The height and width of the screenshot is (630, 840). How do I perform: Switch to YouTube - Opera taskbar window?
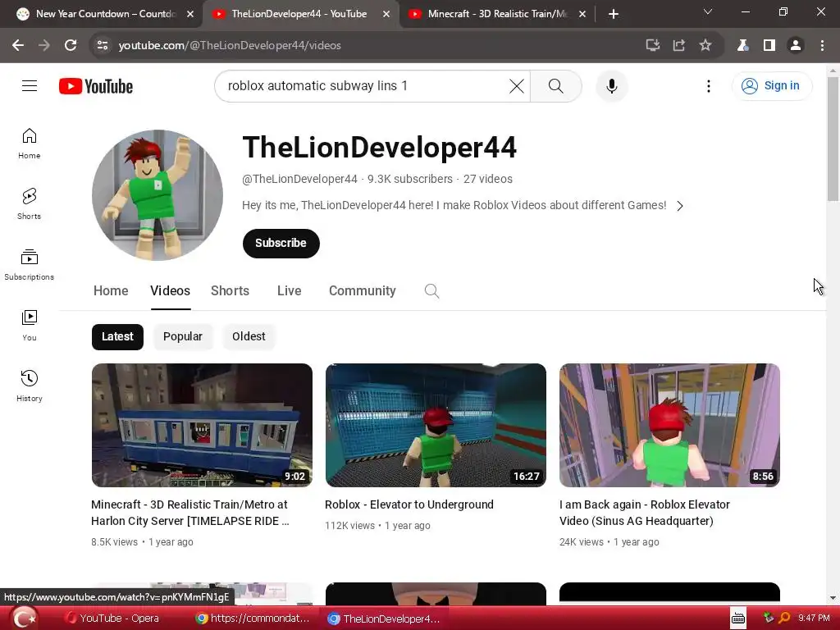click(x=112, y=619)
